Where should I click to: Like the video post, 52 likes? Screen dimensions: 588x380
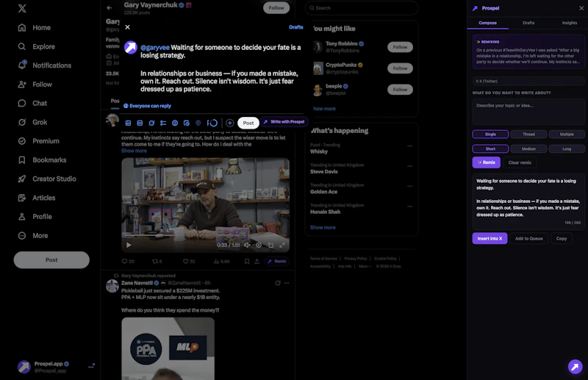click(189, 261)
